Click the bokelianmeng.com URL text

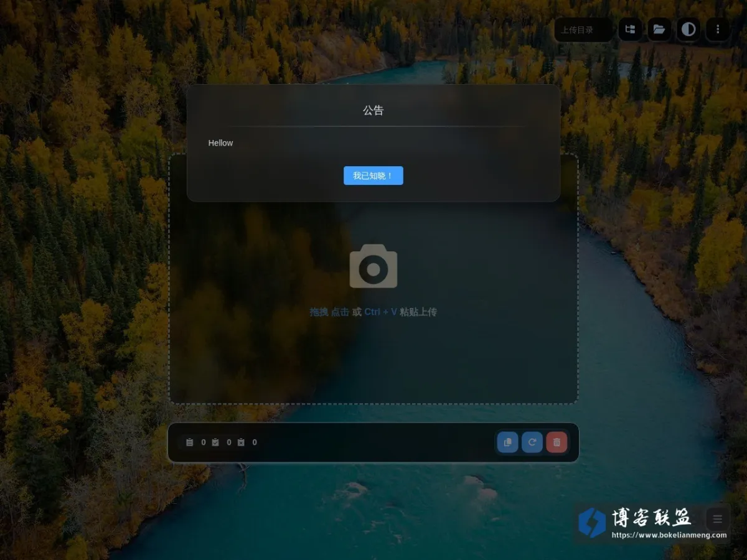click(x=669, y=535)
